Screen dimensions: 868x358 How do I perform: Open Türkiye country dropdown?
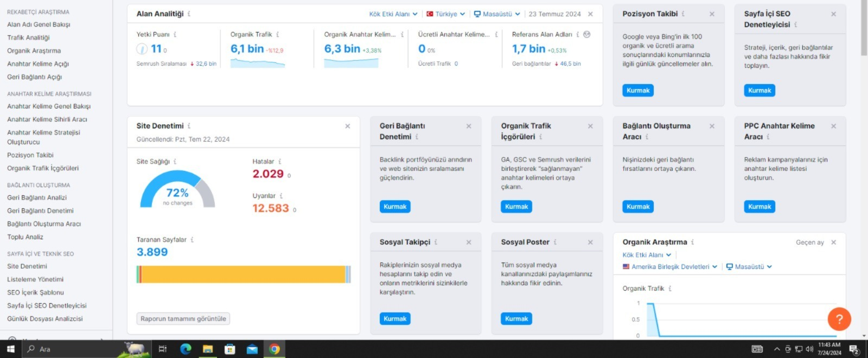pyautogui.click(x=445, y=14)
